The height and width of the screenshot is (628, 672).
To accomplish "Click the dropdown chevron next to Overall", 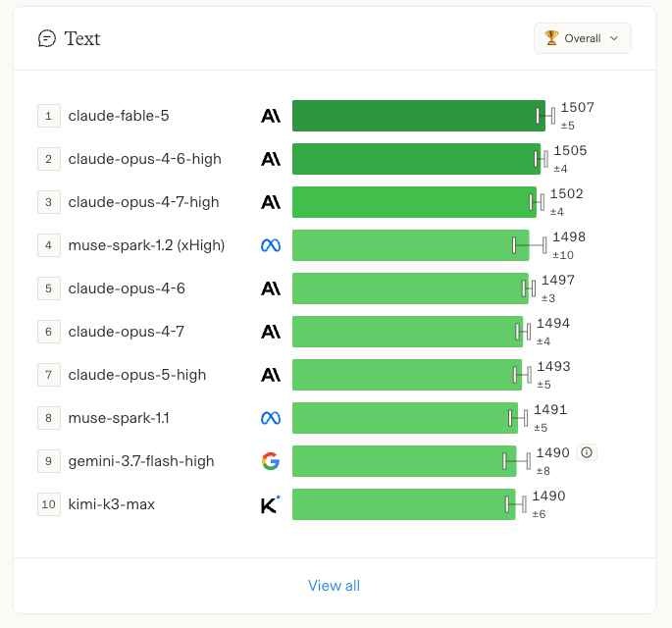I will pos(614,38).
